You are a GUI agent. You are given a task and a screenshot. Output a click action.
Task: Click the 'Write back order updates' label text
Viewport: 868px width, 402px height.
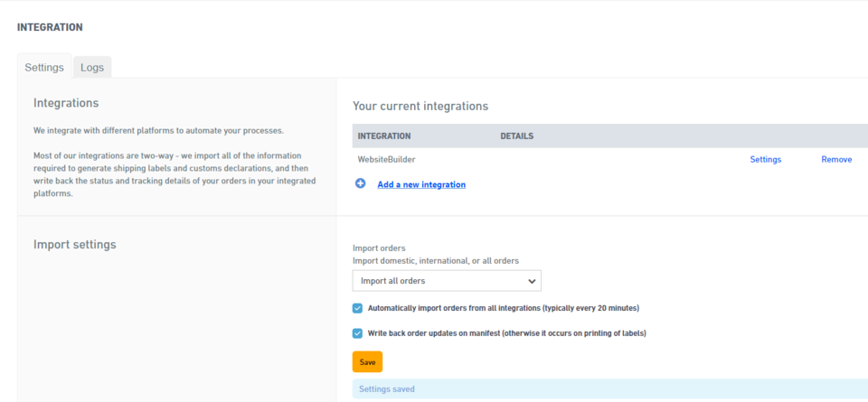point(506,333)
